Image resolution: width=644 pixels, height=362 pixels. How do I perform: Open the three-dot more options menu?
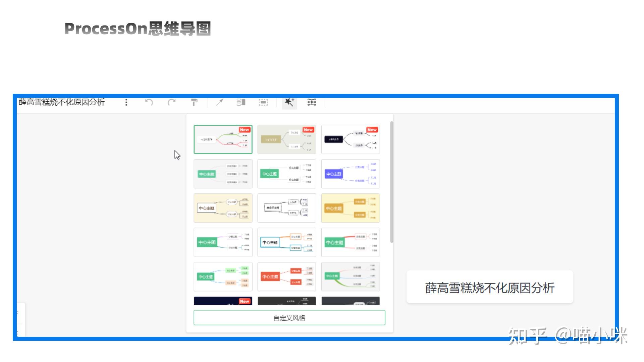126,102
